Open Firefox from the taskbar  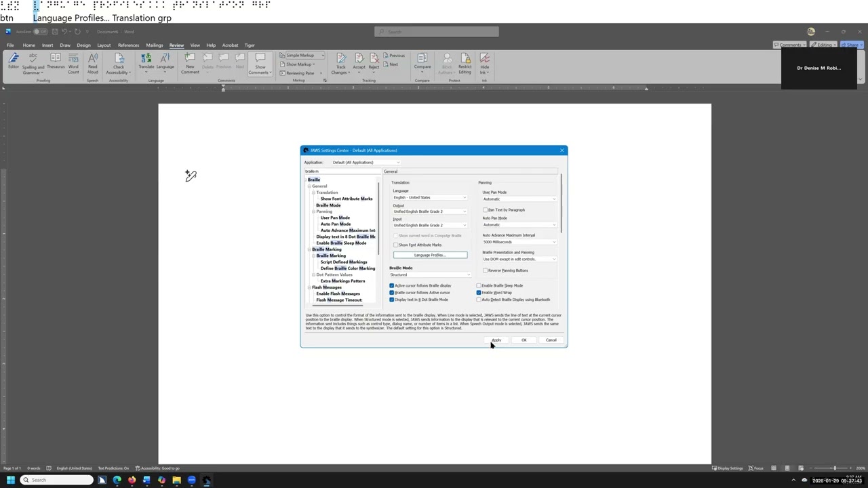(132, 480)
